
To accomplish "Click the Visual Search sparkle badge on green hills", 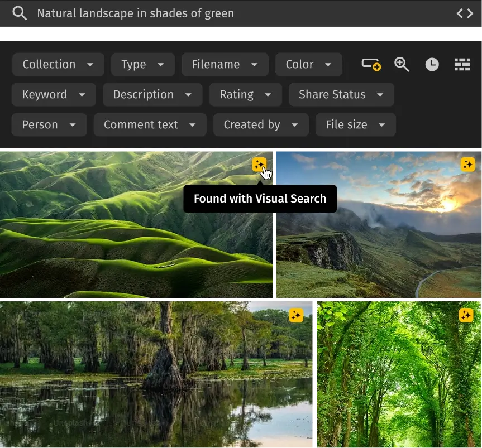I will coord(259,165).
